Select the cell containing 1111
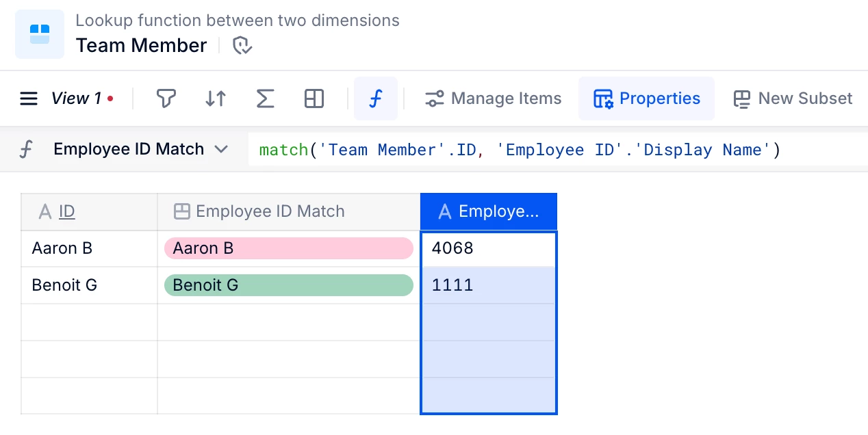The width and height of the screenshot is (868, 435). pos(489,285)
